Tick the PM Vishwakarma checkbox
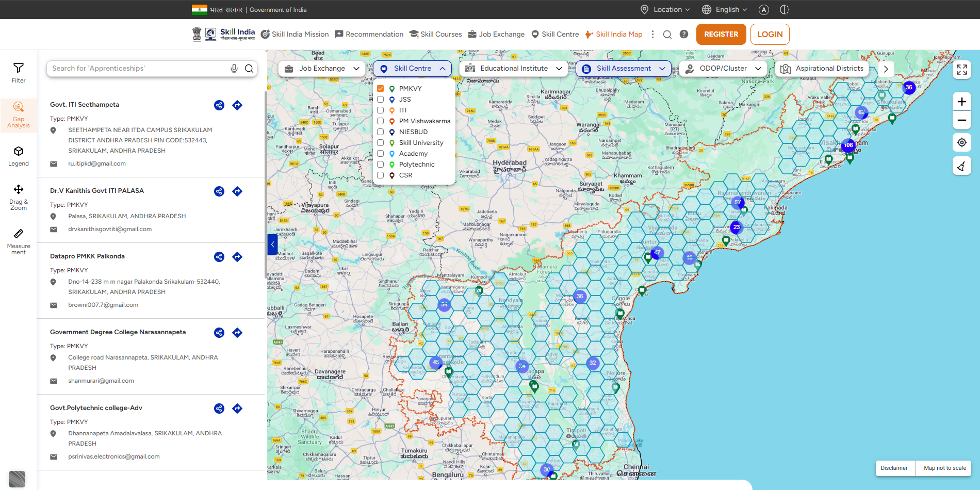The width and height of the screenshot is (980, 490). coord(380,121)
